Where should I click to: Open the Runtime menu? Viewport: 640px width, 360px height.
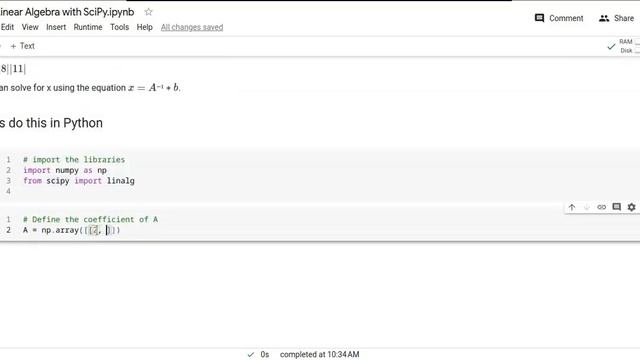88,27
